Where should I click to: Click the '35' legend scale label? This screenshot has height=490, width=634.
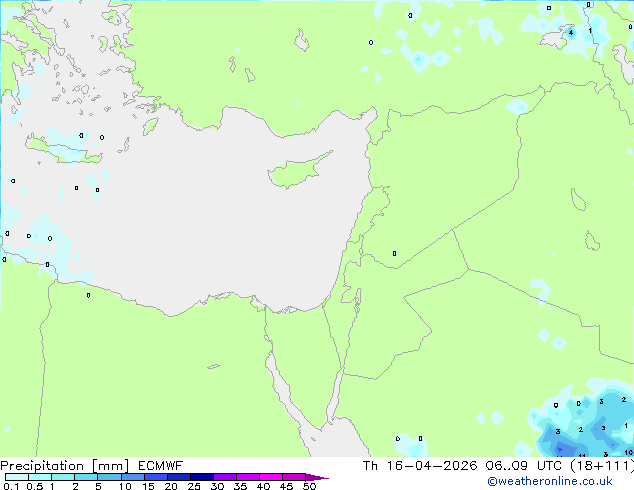[x=240, y=486]
